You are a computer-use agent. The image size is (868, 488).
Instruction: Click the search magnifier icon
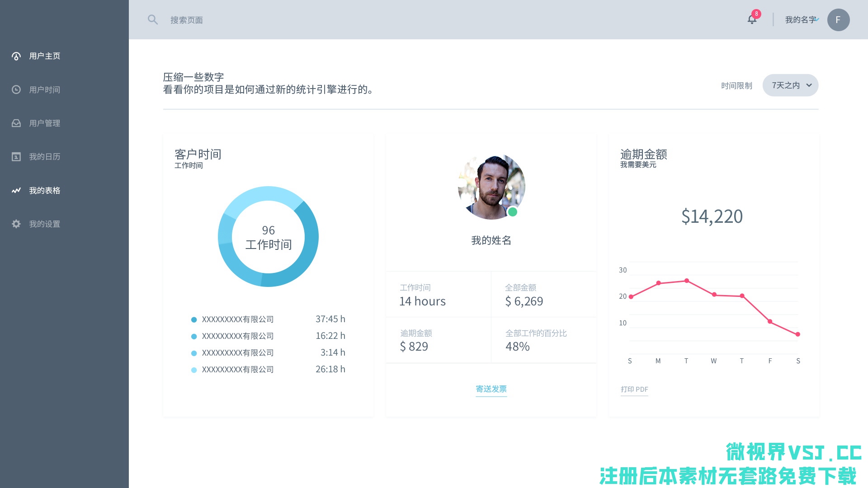coord(153,20)
